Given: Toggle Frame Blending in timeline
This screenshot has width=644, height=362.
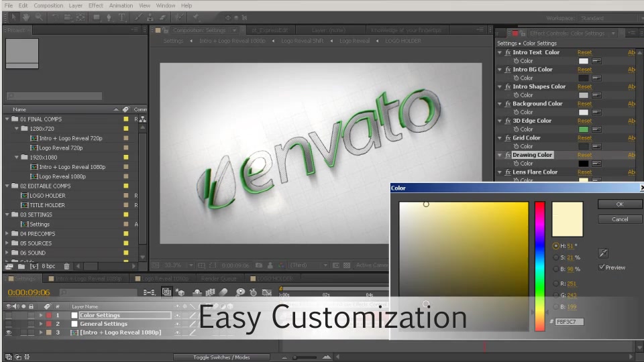Looking at the screenshot, I should (x=210, y=292).
